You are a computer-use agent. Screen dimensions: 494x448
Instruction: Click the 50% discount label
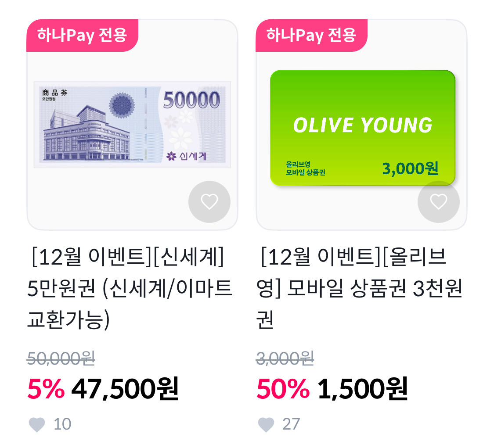283,389
